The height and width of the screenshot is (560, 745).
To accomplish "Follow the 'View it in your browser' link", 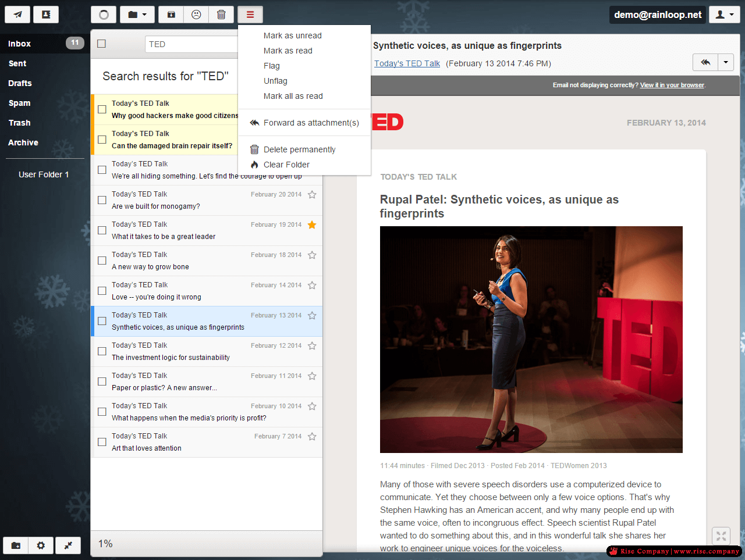I will pos(672,85).
